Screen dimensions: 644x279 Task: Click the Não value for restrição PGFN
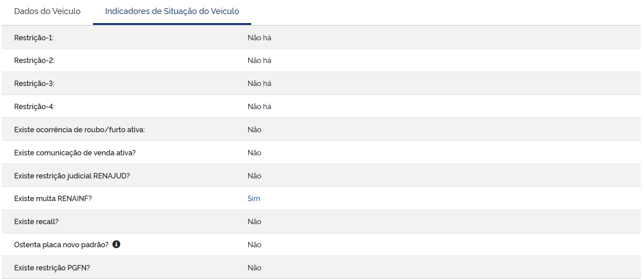click(x=254, y=268)
